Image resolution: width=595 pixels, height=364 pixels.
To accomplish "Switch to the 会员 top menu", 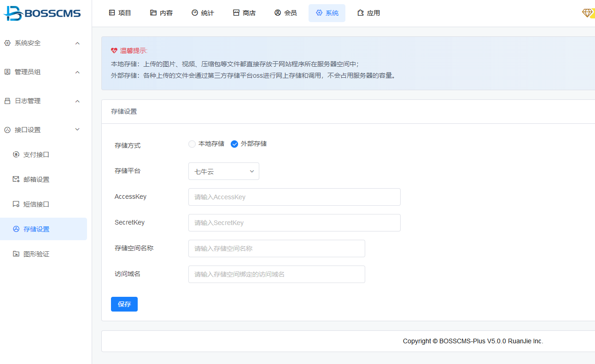I will click(x=286, y=13).
